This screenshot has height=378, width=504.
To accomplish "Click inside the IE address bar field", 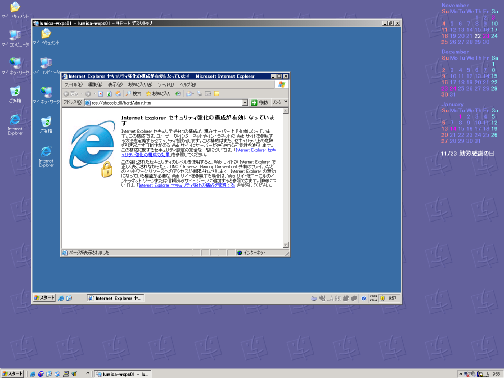I will 163,103.
